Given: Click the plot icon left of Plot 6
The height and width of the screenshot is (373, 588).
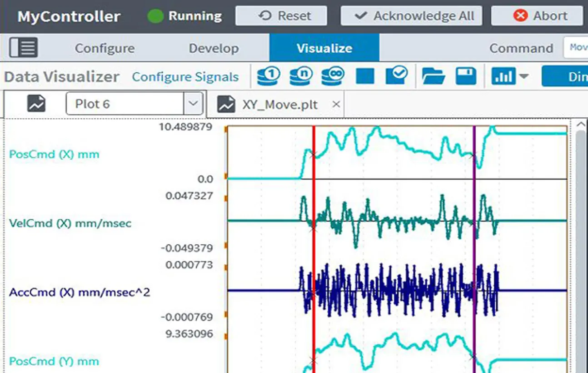Looking at the screenshot, I should point(36,104).
